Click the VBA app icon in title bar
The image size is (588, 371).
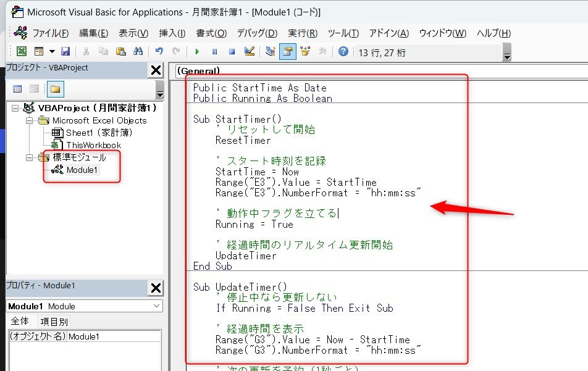click(17, 12)
